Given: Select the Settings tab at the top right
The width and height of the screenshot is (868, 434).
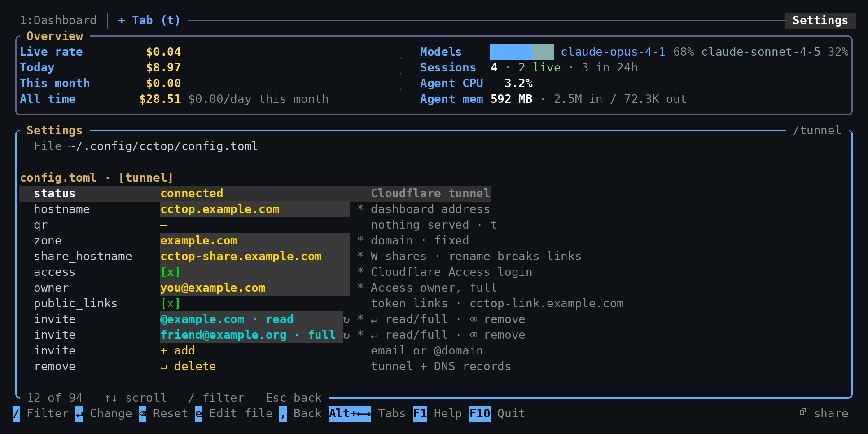Looking at the screenshot, I should [820, 21].
